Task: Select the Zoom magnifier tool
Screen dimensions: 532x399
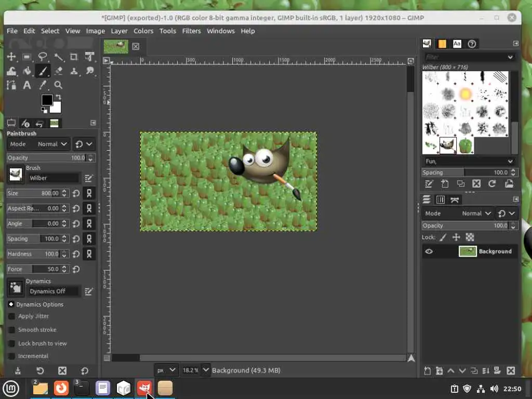Action: tap(58, 85)
